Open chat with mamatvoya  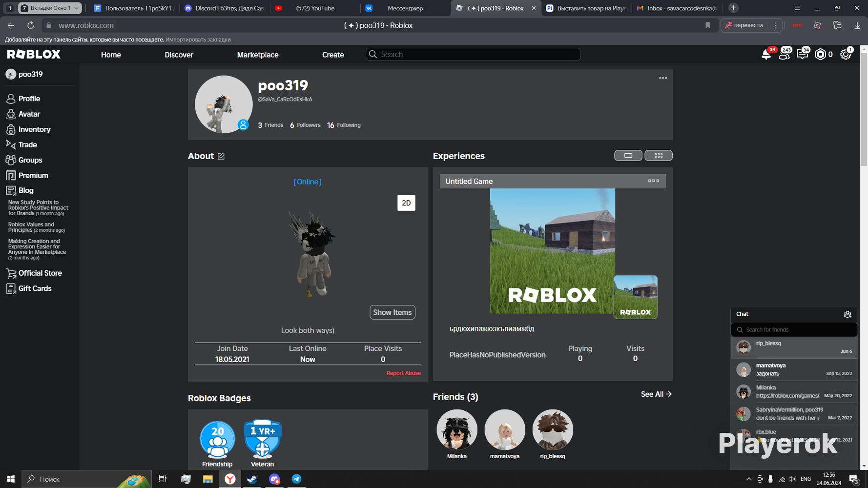coord(794,369)
